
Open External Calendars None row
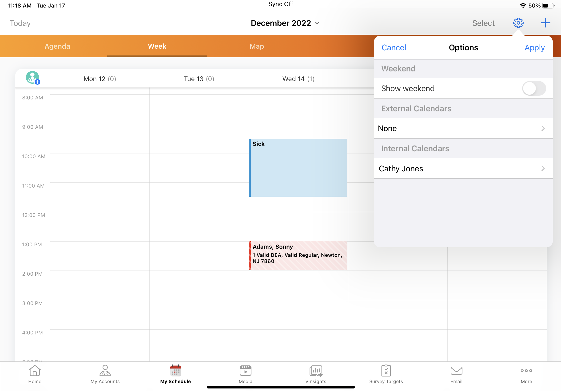pyautogui.click(x=463, y=128)
